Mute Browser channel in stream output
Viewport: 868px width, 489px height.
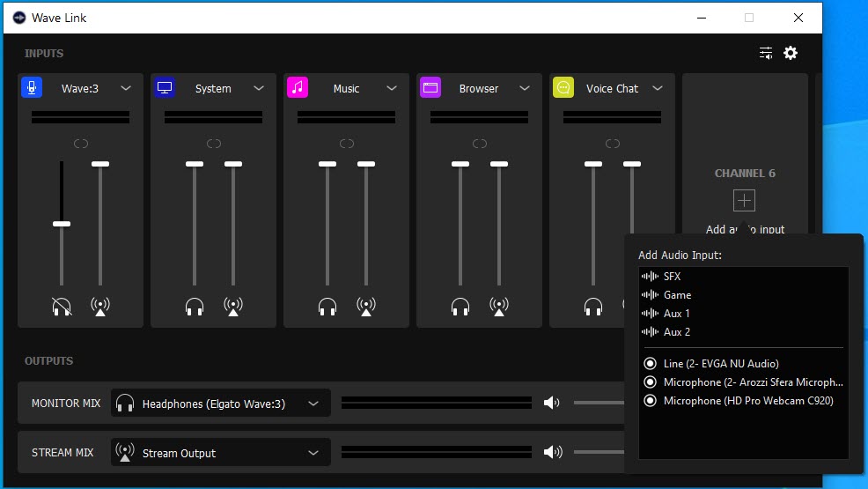(x=499, y=307)
